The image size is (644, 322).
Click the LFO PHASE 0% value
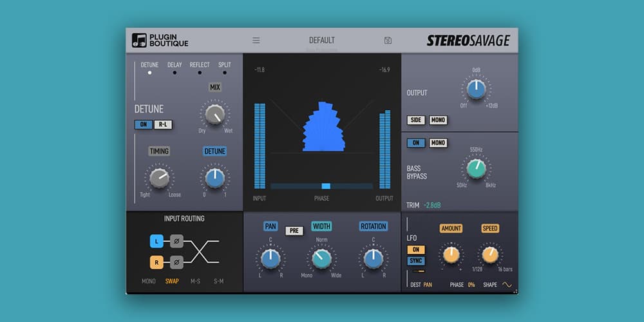click(471, 285)
